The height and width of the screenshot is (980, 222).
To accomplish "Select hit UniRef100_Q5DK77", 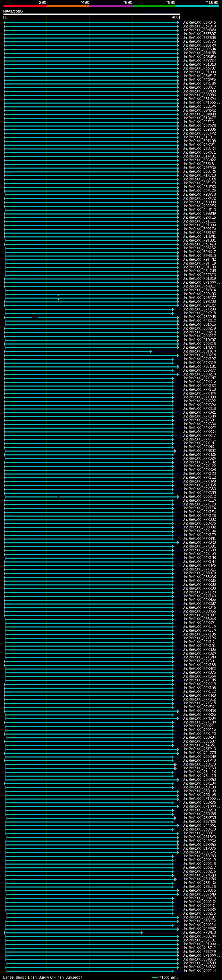I will 199,370.
